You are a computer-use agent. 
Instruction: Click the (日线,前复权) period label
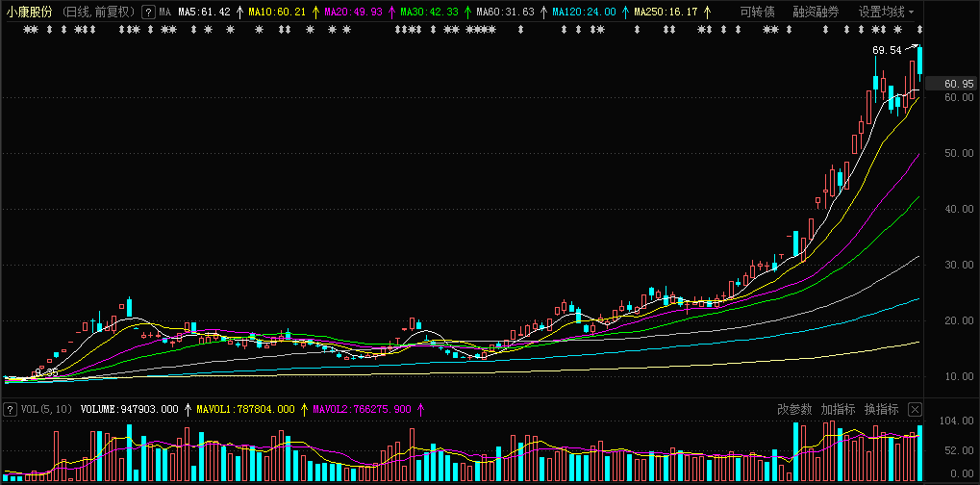(x=99, y=13)
